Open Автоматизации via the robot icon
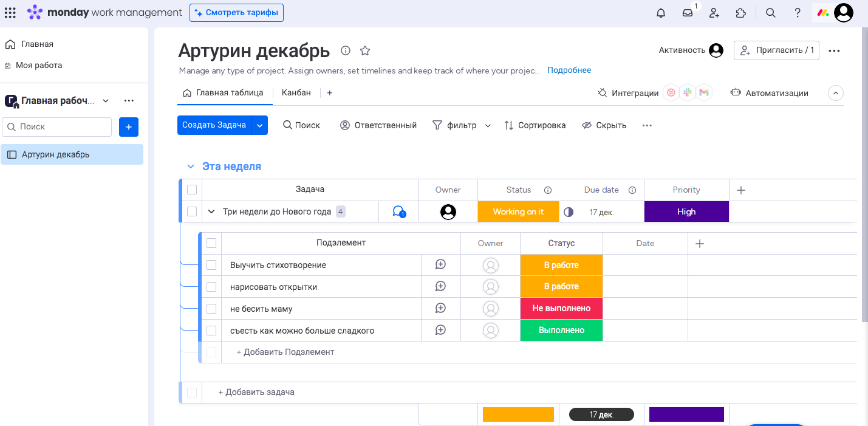This screenshot has height=426, width=868. [x=735, y=92]
